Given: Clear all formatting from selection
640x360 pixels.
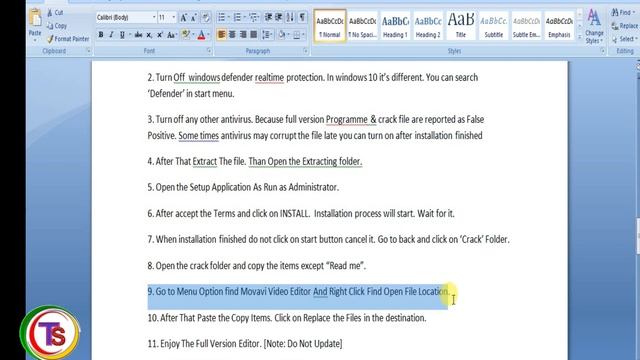Looking at the screenshot, I should (x=206, y=17).
